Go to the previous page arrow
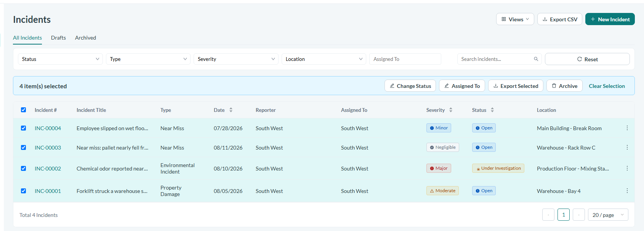This screenshot has height=231, width=644. tap(548, 215)
